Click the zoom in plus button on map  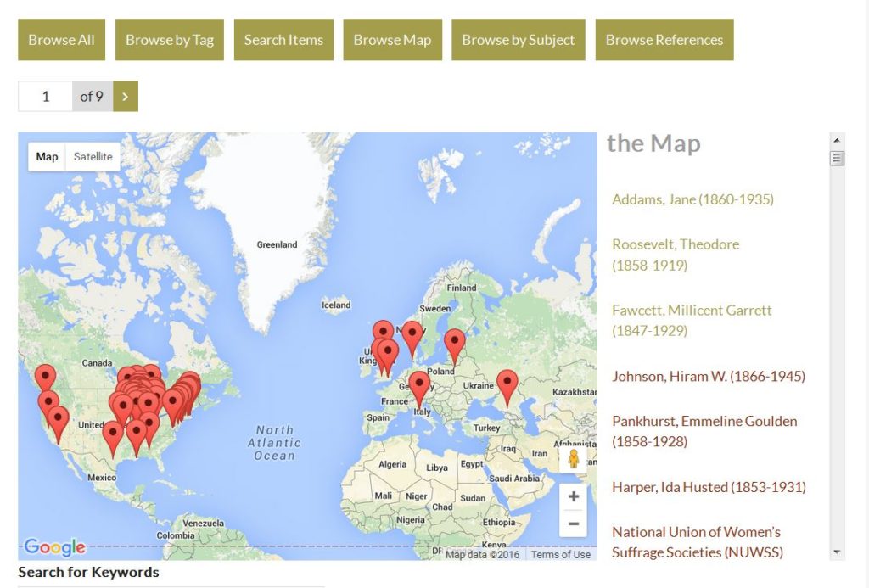pyautogui.click(x=573, y=497)
